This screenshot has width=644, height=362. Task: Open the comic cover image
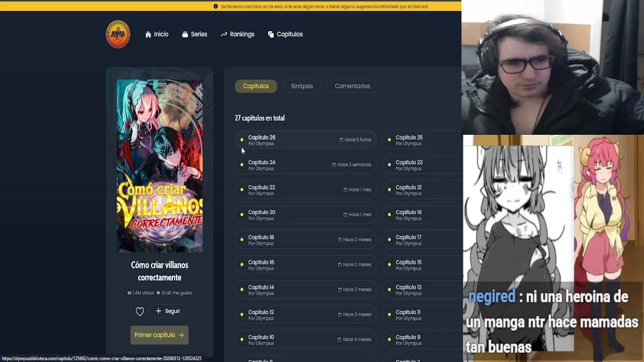[x=159, y=166]
